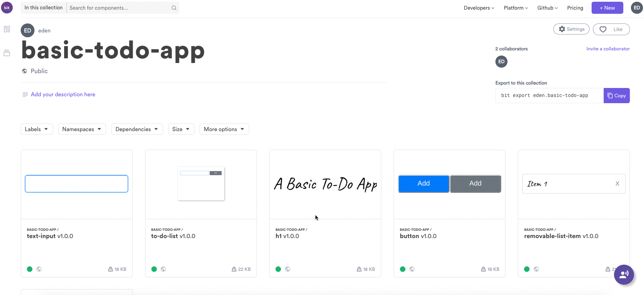This screenshot has height=295, width=644.
Task: Click the grey Add button preview
Action: tap(475, 184)
